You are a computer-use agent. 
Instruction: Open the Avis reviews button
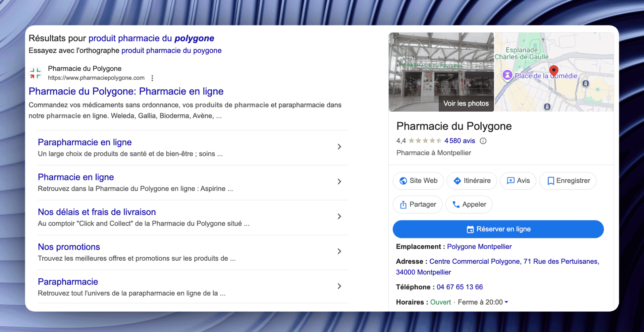(518, 181)
